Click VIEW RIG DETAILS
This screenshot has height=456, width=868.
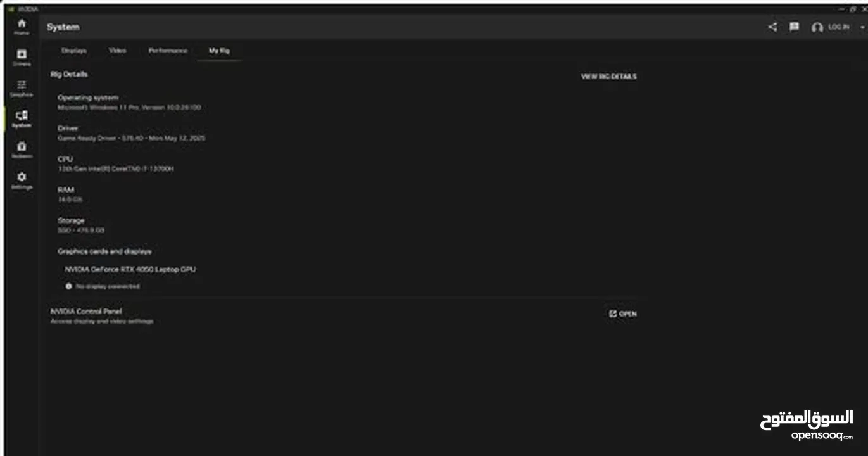point(609,77)
